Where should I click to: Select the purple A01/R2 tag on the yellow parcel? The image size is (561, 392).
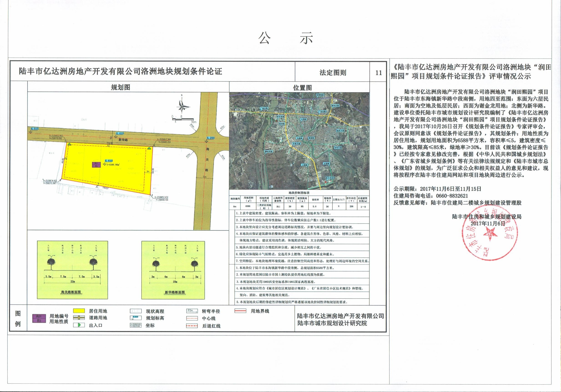coord(96,165)
